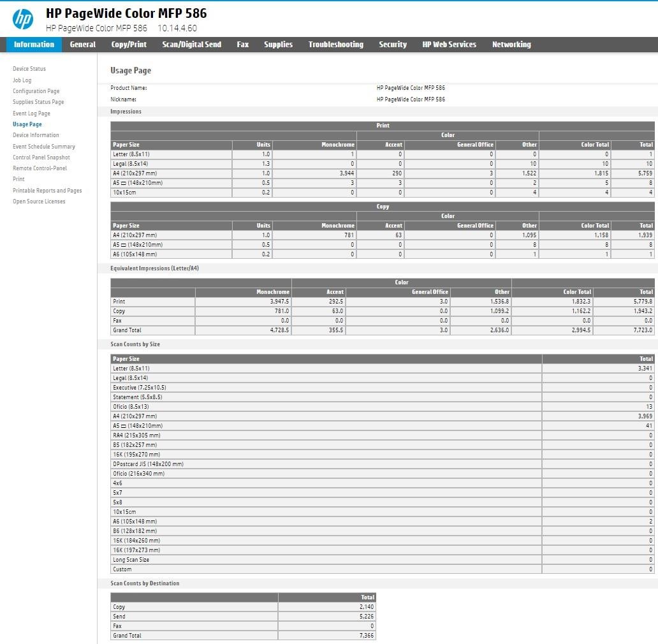This screenshot has height=644, width=658.
Task: Go to Supplies Status Page
Action: 38,102
